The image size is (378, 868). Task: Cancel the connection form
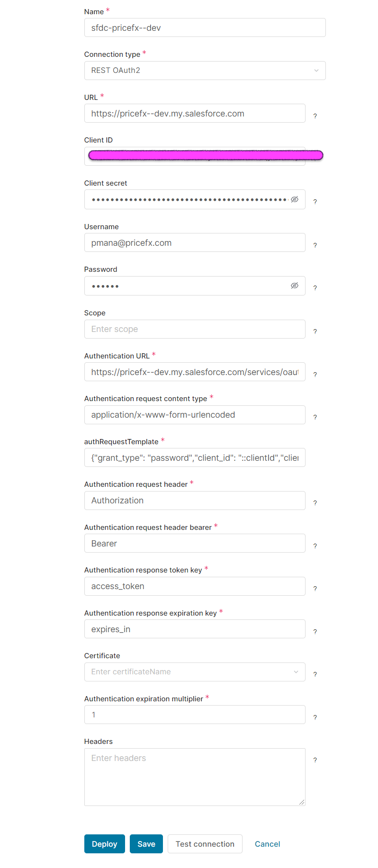pos(268,844)
